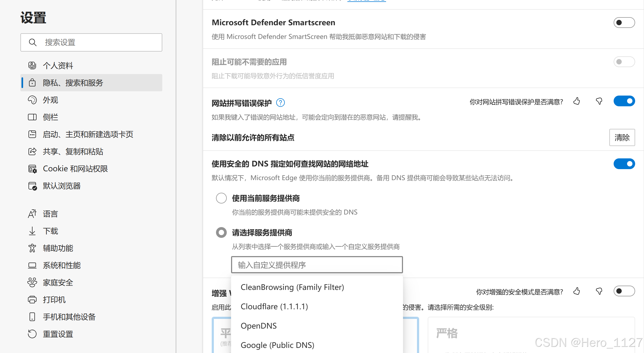
Task: Click thumbs up for enhanced security mode
Action: pyautogui.click(x=577, y=291)
